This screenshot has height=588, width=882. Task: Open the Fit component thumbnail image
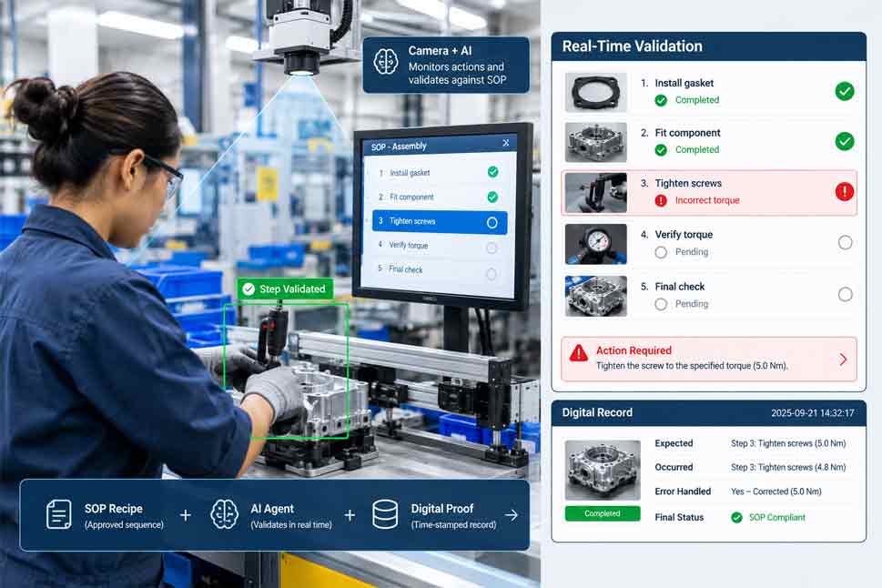click(595, 142)
